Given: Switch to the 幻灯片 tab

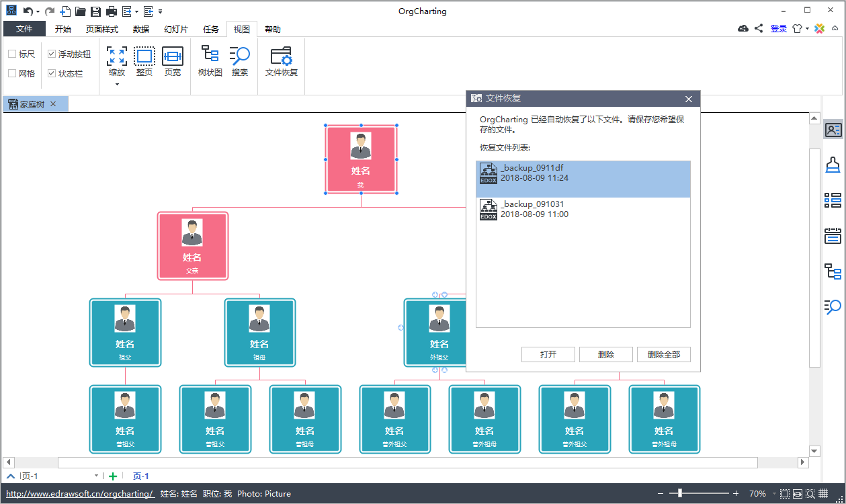Looking at the screenshot, I should (176, 29).
